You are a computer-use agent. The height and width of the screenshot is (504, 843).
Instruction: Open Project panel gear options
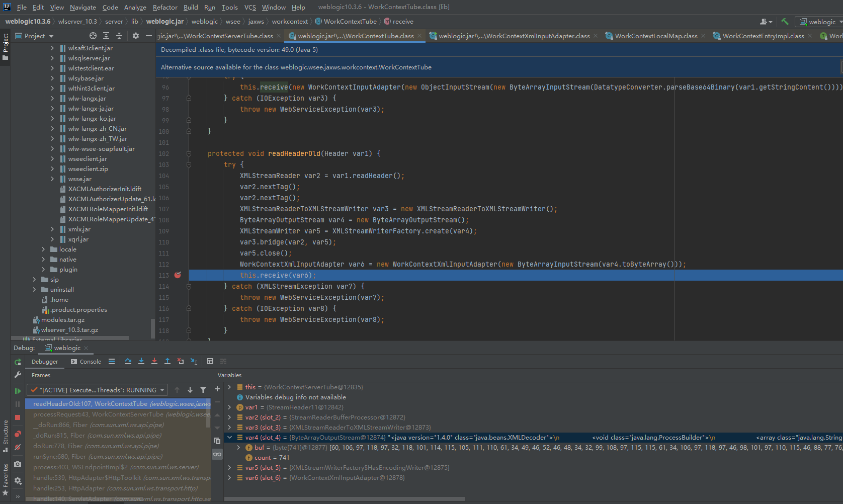click(x=136, y=36)
